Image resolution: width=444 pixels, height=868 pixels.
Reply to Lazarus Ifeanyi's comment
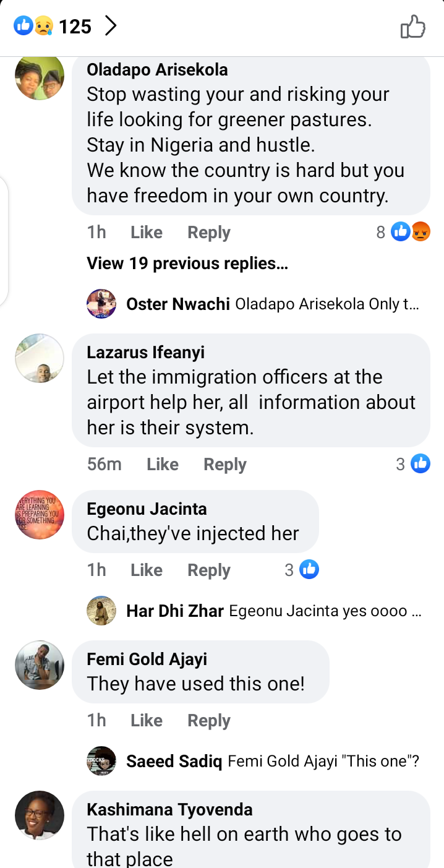pos(225,465)
